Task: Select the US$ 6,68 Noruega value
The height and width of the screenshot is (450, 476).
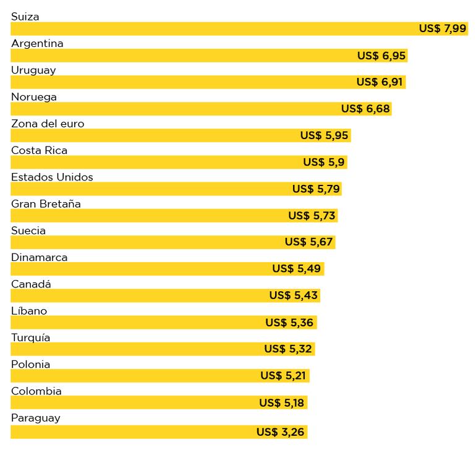Action: (365, 109)
